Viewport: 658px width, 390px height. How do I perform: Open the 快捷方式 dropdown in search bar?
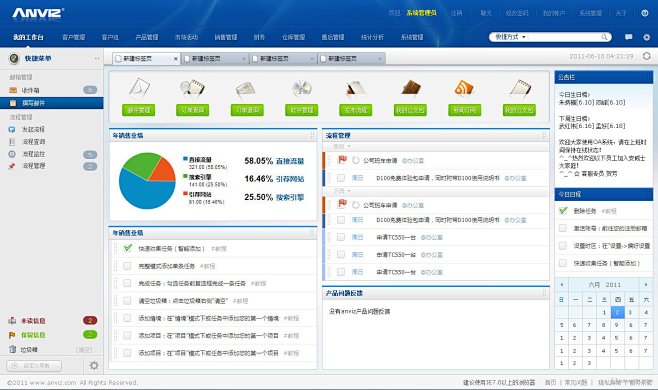coord(510,37)
